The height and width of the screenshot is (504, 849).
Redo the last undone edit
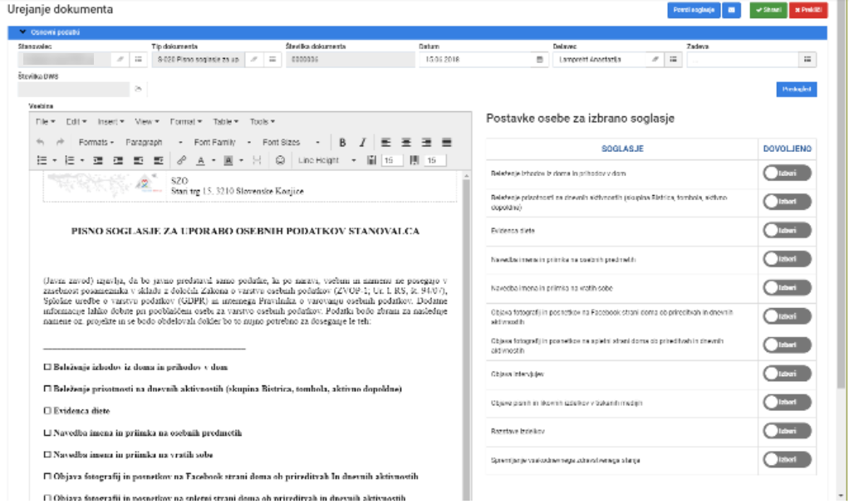pos(60,142)
